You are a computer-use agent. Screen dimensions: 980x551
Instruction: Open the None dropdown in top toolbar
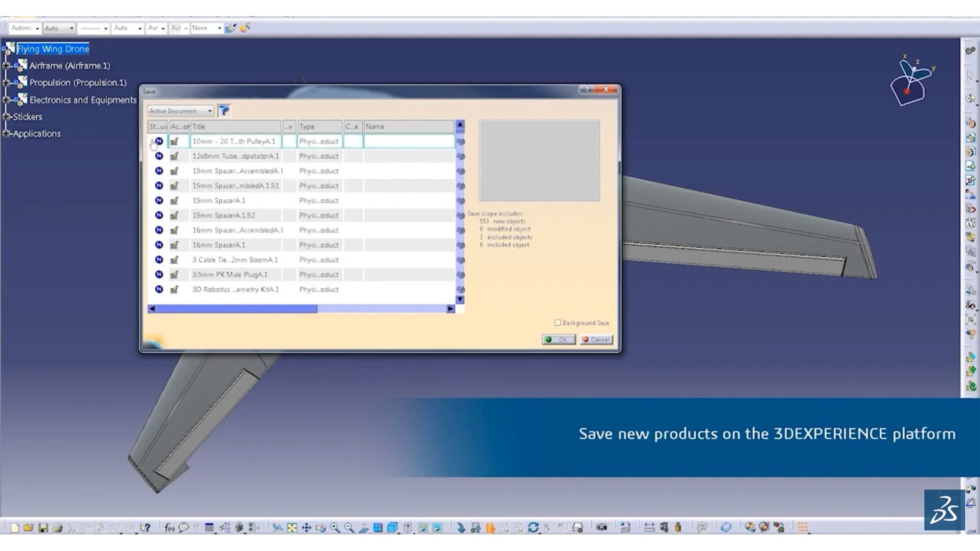[219, 28]
